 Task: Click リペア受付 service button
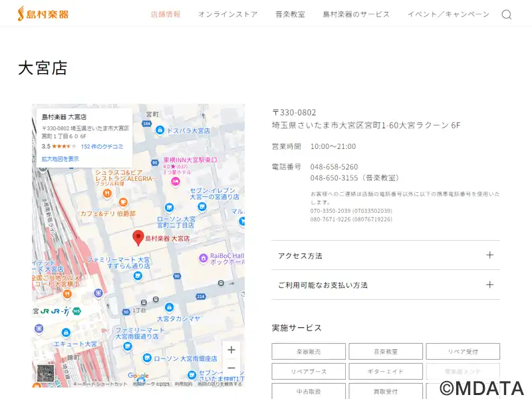pos(463,352)
